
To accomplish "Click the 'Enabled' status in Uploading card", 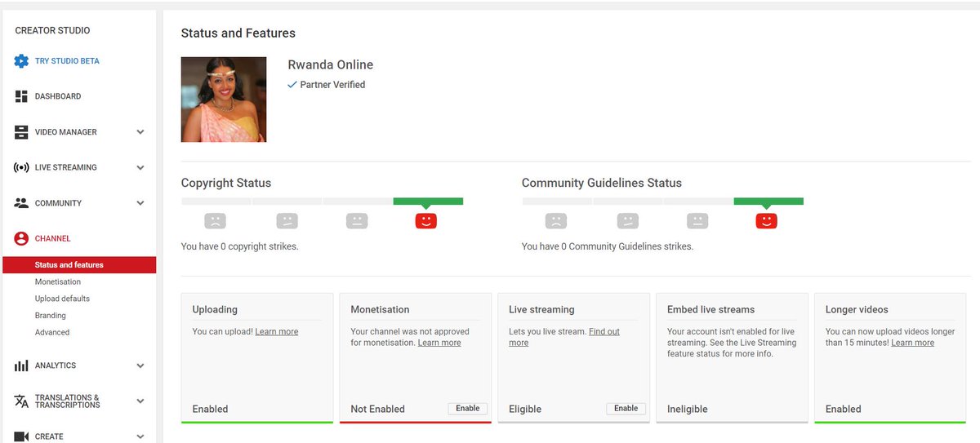I will [x=211, y=409].
